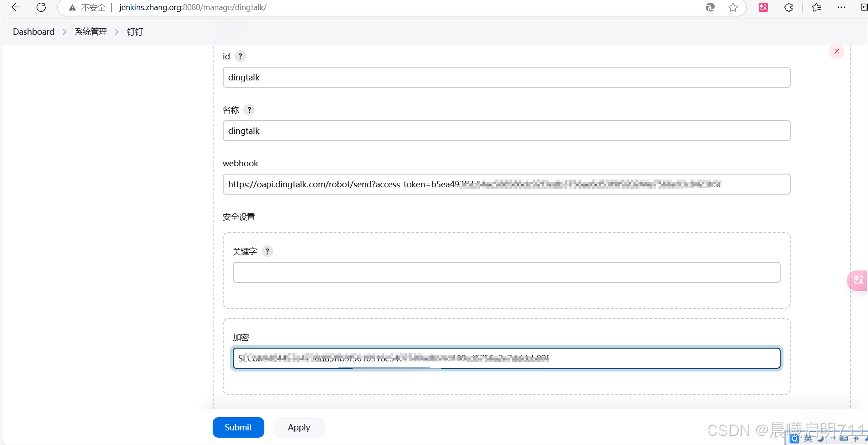
Task: Submit the DingTalk configuration
Action: coord(238,427)
